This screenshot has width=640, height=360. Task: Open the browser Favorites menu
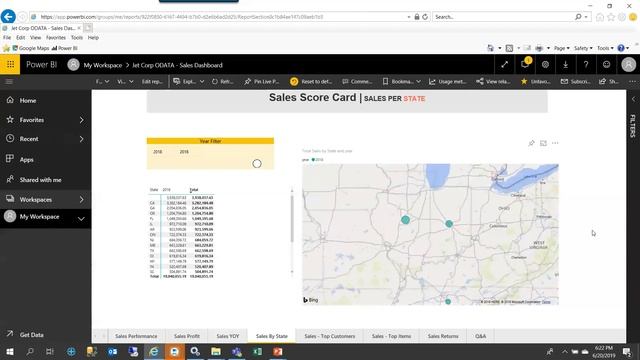pos(56,38)
